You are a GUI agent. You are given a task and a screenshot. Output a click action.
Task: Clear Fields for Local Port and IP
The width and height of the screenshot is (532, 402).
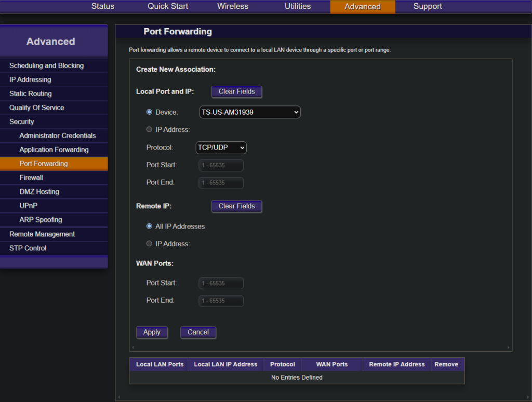click(x=236, y=91)
